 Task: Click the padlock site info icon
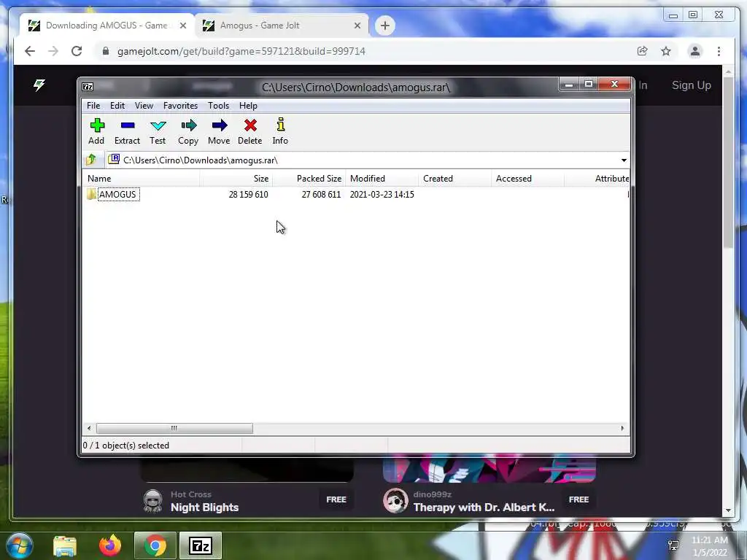pos(106,51)
